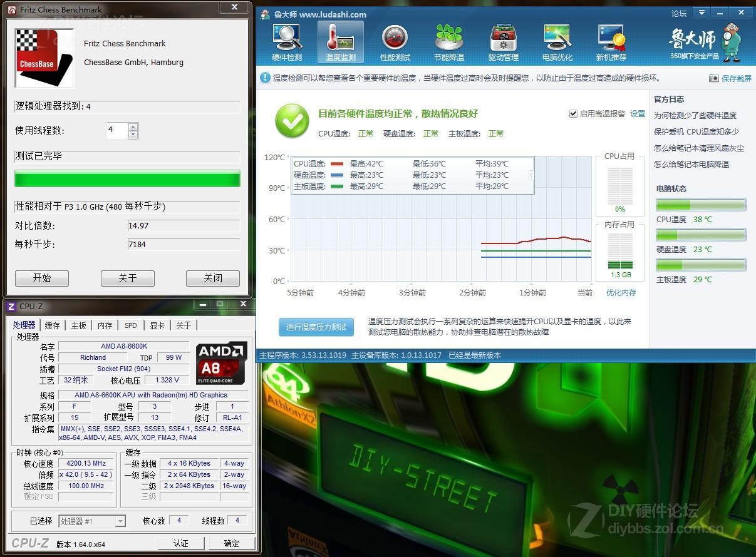Click the AMD A8 logo in CPU-Z
756x557 pixels.
click(x=221, y=363)
